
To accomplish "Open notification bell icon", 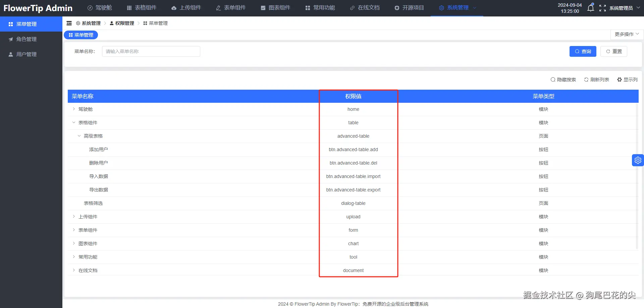I will click(x=591, y=8).
